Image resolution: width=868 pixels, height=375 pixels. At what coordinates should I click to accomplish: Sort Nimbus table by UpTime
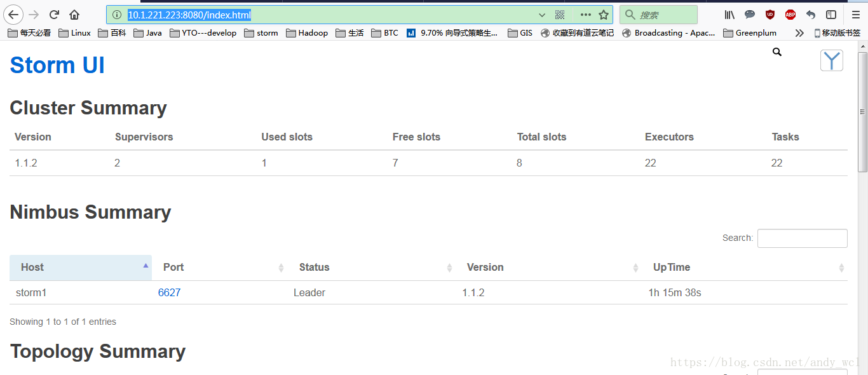point(745,268)
